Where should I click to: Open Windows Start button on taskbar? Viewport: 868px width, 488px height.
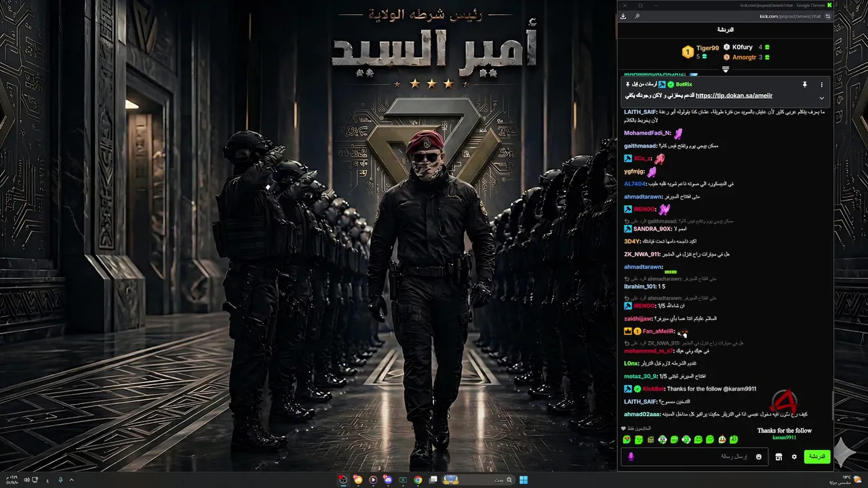point(524,480)
